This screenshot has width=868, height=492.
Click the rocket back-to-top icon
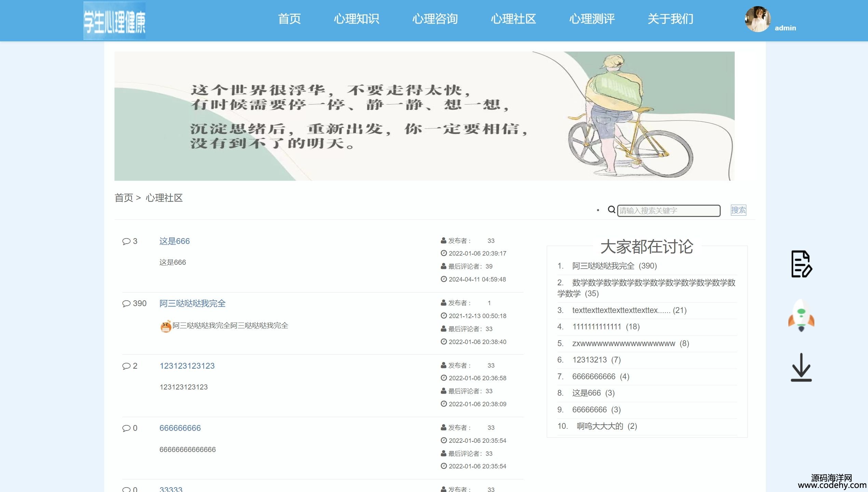pyautogui.click(x=801, y=316)
